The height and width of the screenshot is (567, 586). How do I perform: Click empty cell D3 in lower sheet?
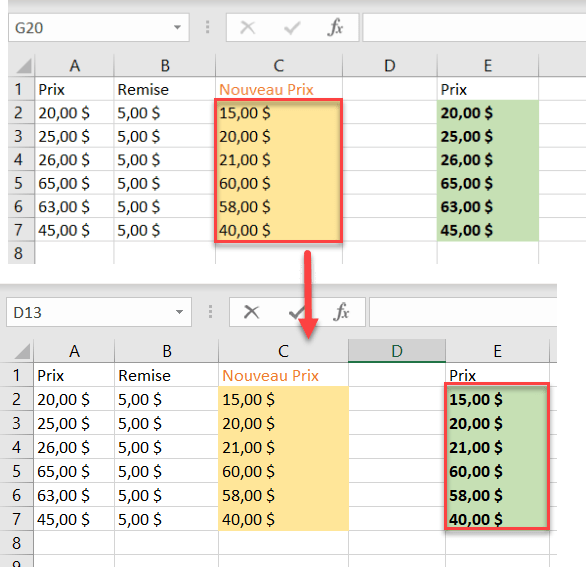tap(397, 423)
